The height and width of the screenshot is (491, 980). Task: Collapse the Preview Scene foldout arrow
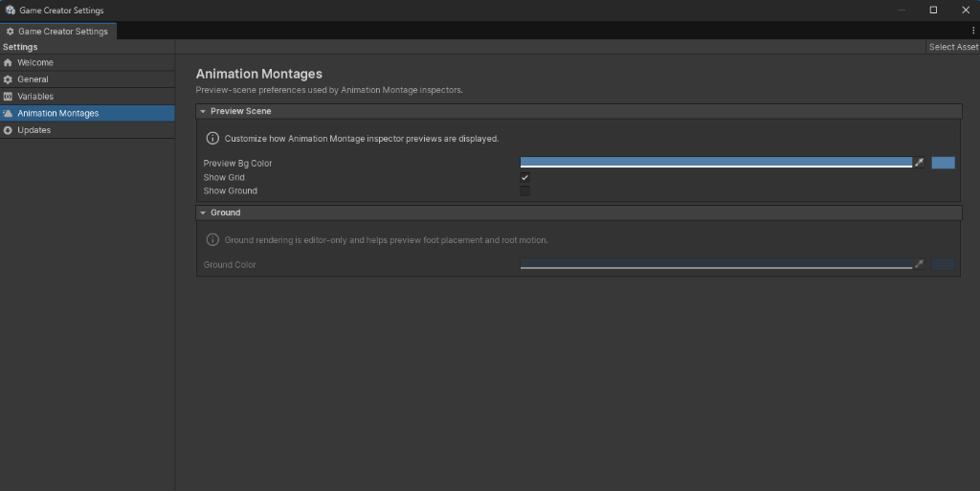click(203, 111)
